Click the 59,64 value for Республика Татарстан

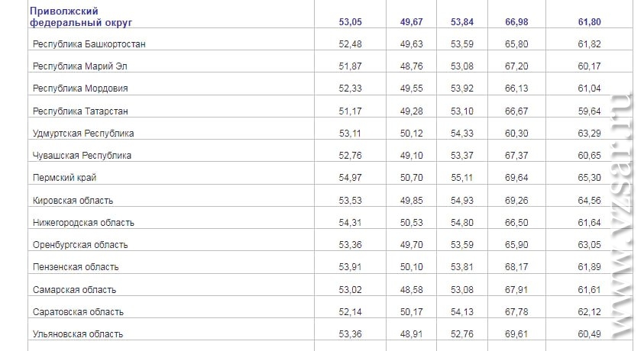589,111
